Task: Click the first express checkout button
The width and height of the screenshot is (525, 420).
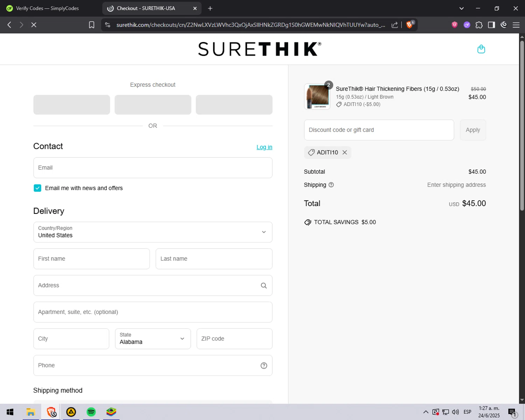Action: tap(72, 105)
